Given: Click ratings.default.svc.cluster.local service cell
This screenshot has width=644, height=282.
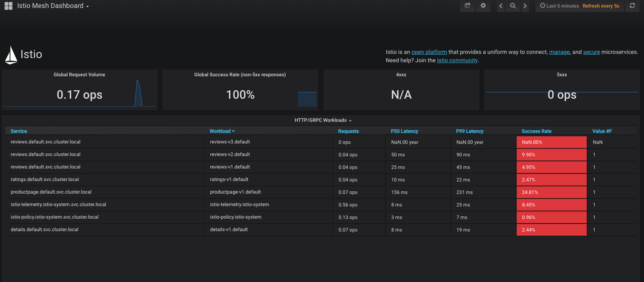Looking at the screenshot, I should [105, 180].
